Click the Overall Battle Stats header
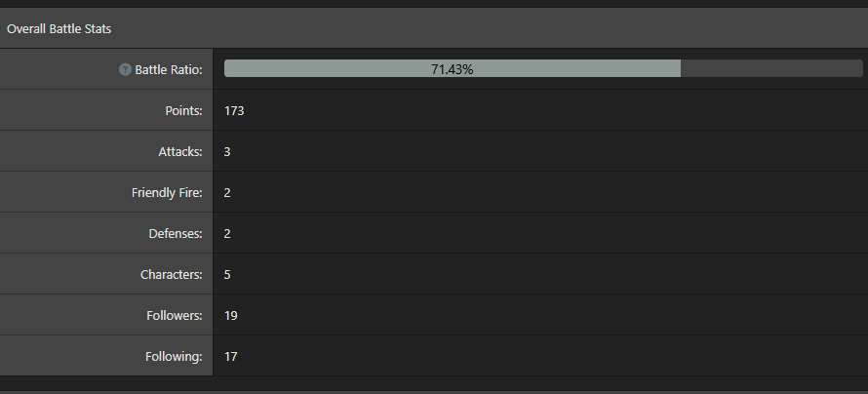Viewport: 868px width, 394px height. click(59, 29)
